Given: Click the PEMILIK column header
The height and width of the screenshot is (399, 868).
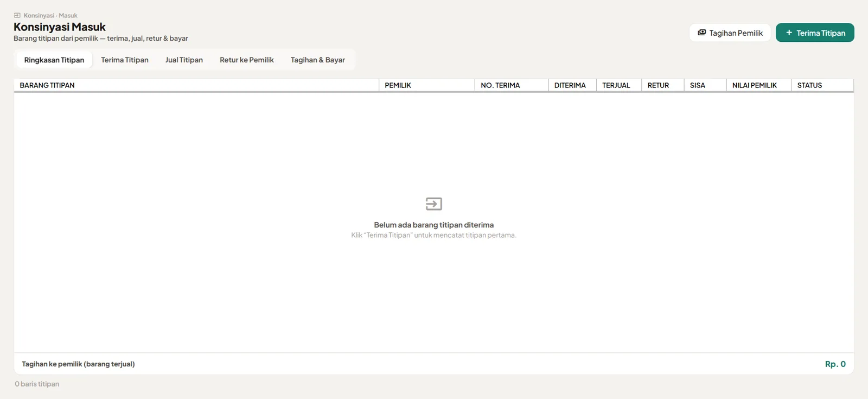Looking at the screenshot, I should [x=427, y=85].
